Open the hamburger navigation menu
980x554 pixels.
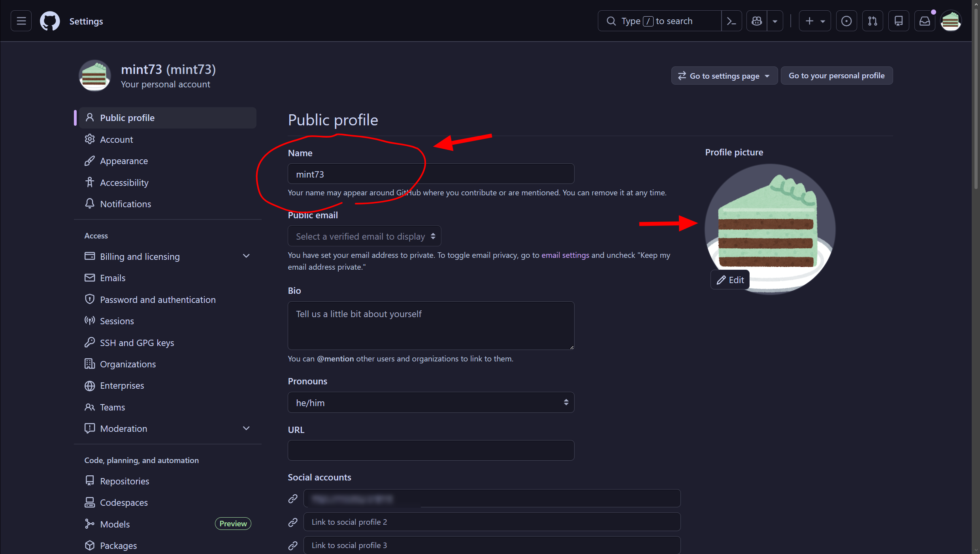[x=21, y=21]
